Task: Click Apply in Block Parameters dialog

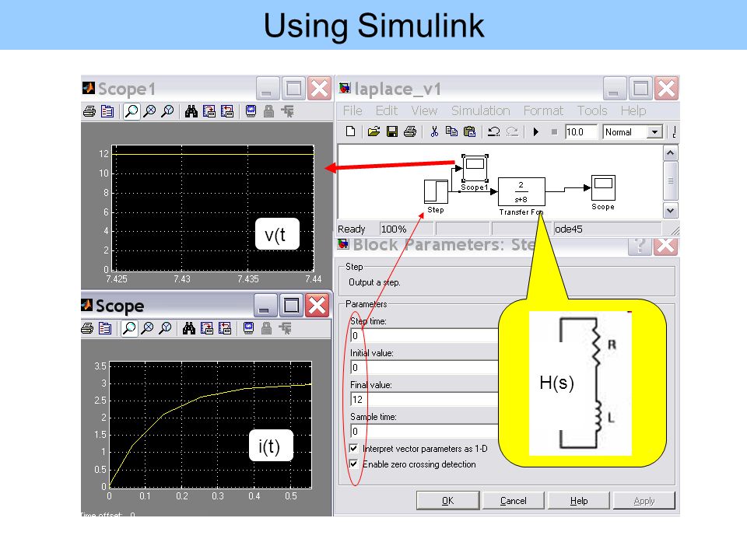Action: (x=644, y=500)
